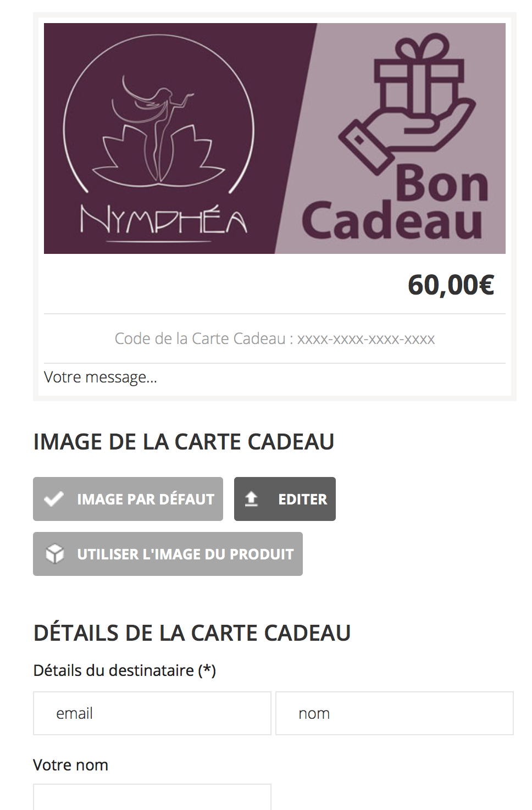Click the Détails de la carte cadeau heading
The height and width of the screenshot is (810, 532).
pos(192,633)
